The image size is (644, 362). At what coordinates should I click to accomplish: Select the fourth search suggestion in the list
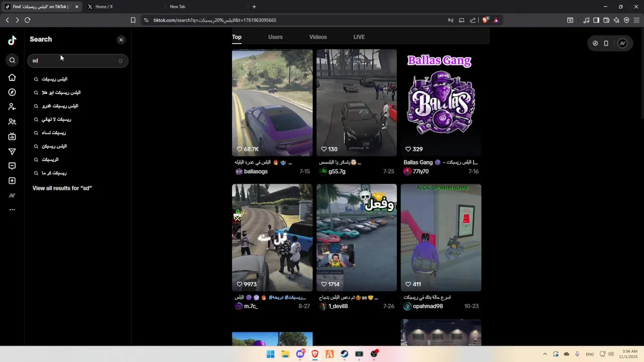click(x=78, y=120)
